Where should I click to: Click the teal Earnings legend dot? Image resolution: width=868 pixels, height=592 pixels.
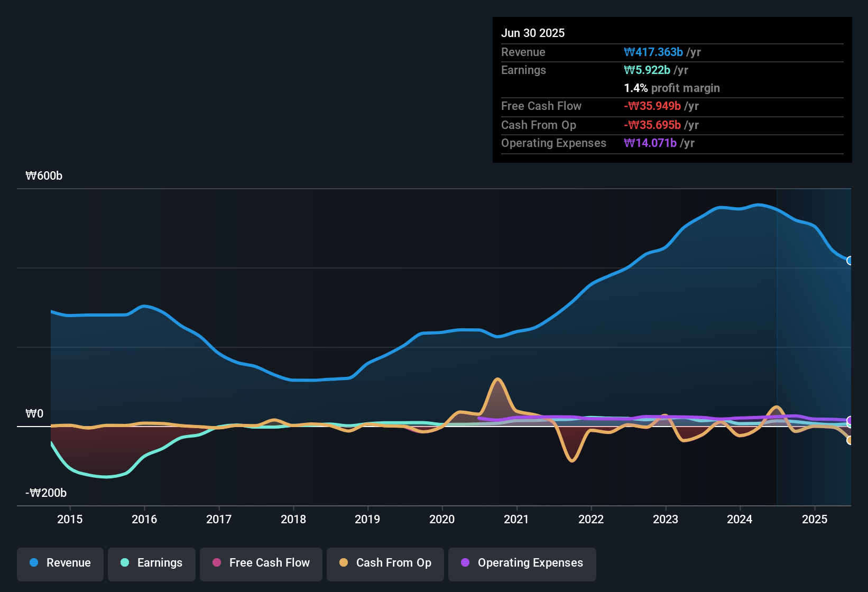tap(125, 563)
